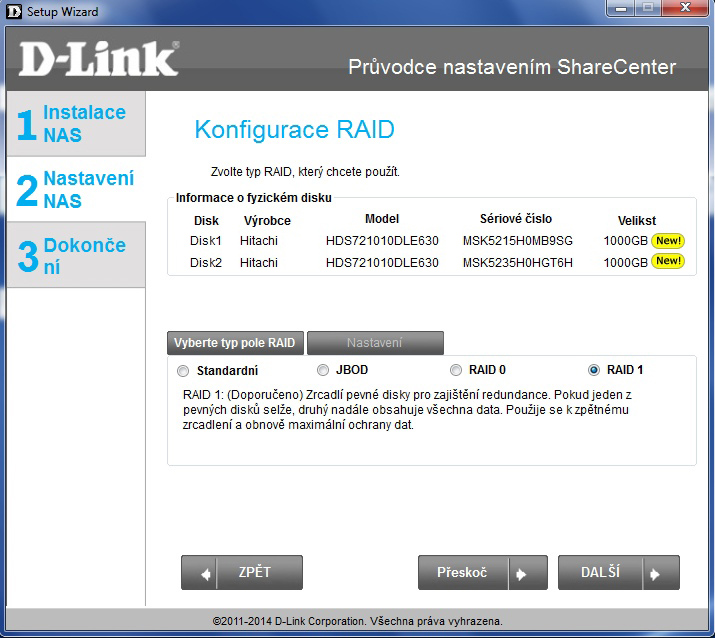Click the Setup Wizard title bar icon
This screenshot has height=638, width=715.
[14, 11]
